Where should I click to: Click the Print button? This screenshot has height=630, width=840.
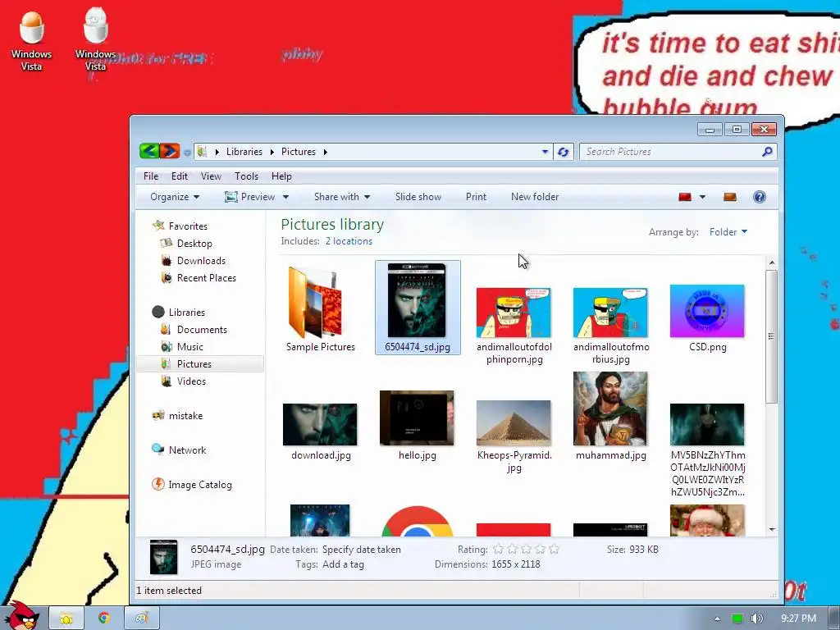tap(477, 197)
